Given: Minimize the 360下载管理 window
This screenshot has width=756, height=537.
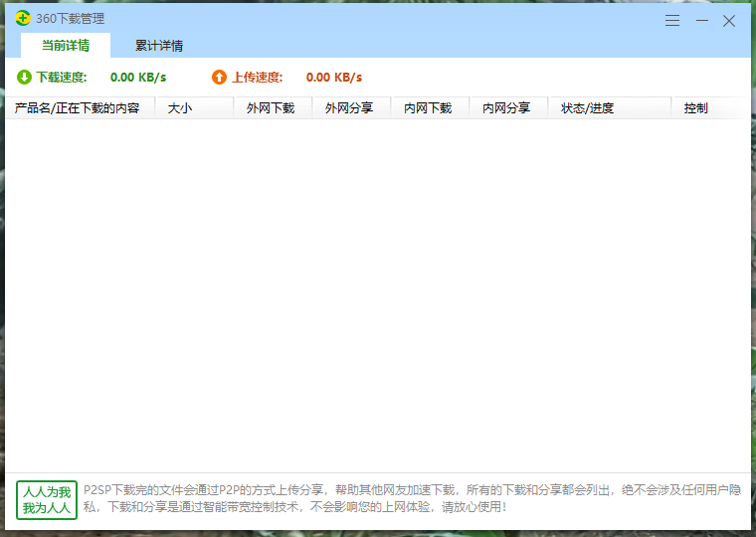Looking at the screenshot, I should [702, 20].
